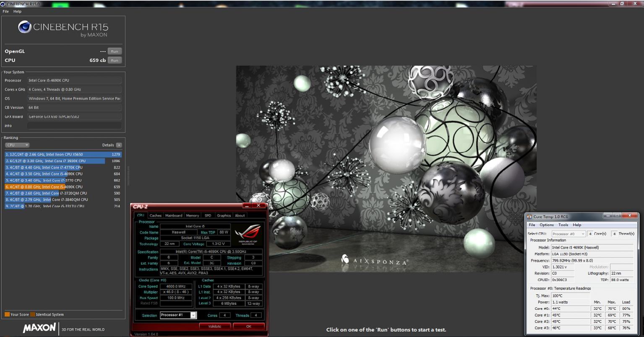The height and width of the screenshot is (337, 644).
Task: Click Cinebench title bar application icon
Action: tap(3, 4)
